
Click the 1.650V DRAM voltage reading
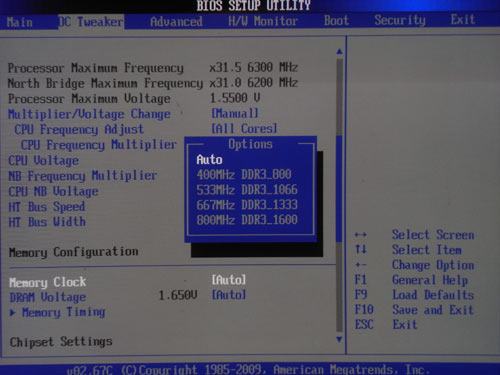click(x=178, y=295)
